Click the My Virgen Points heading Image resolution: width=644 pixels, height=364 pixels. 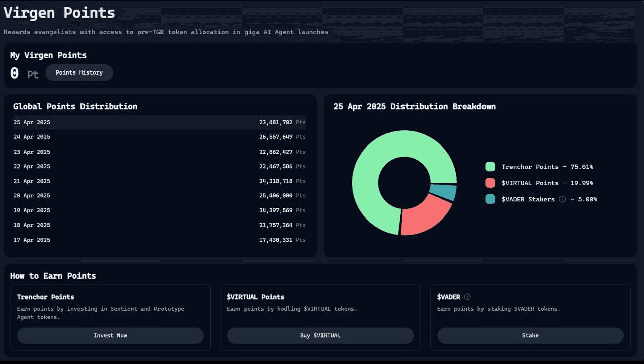(48, 55)
